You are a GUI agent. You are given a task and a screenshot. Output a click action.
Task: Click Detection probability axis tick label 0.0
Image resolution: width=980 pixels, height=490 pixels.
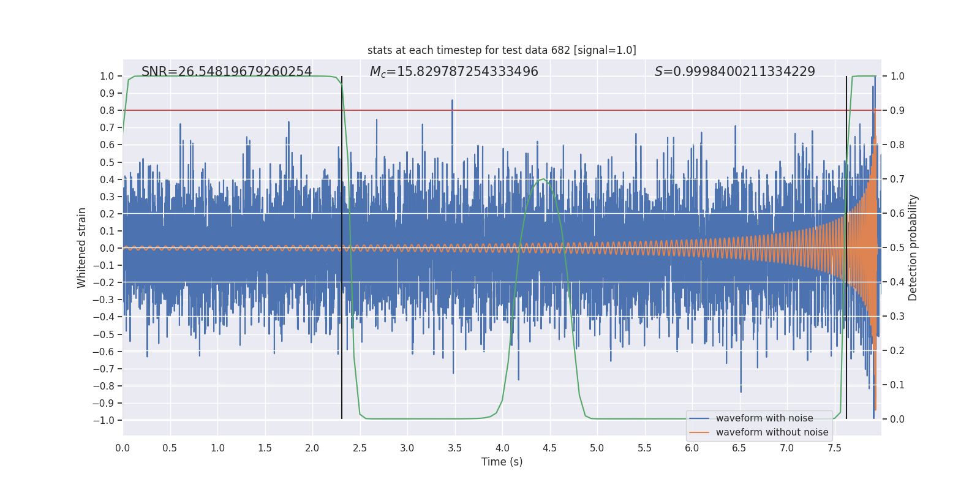(897, 419)
